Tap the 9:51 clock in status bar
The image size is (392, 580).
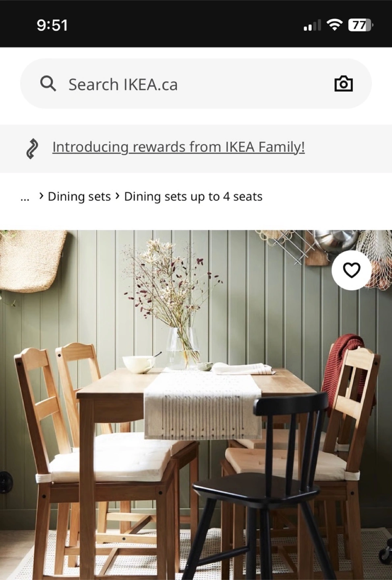52,25
